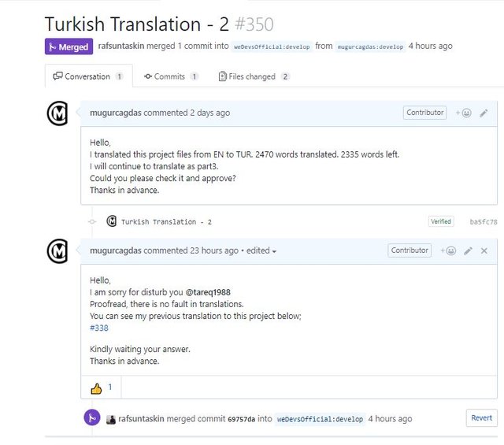Click the purple merge event icon

[92, 418]
